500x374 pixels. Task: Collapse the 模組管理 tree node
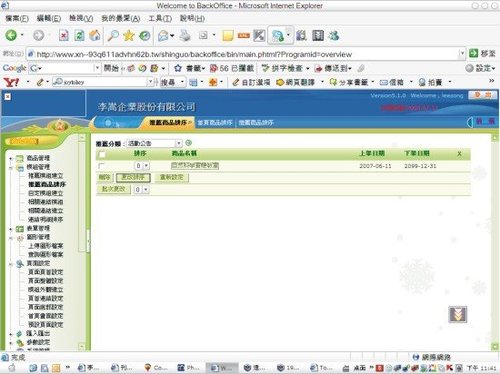11,167
